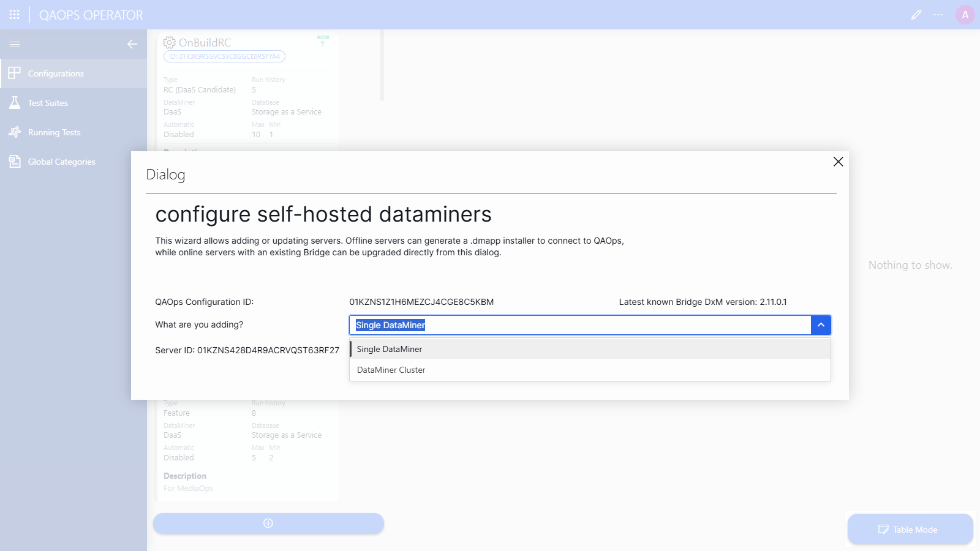The width and height of the screenshot is (980, 551).
Task: Click the 'For MediaOps' description text
Action: (x=189, y=489)
